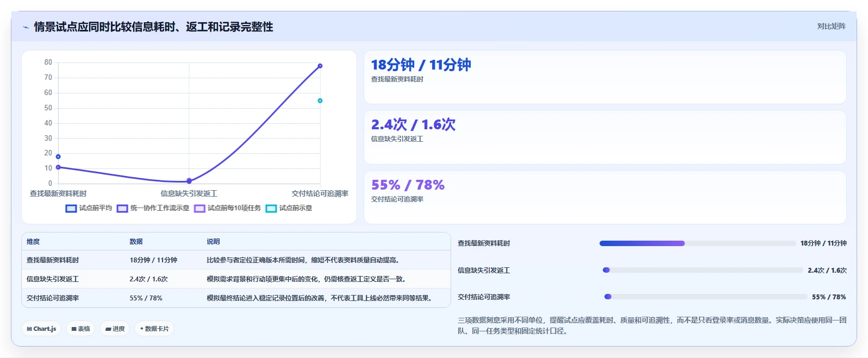Click the 交付结论可追溯率 progress bar
This screenshot has width=868, height=358.
(x=705, y=297)
